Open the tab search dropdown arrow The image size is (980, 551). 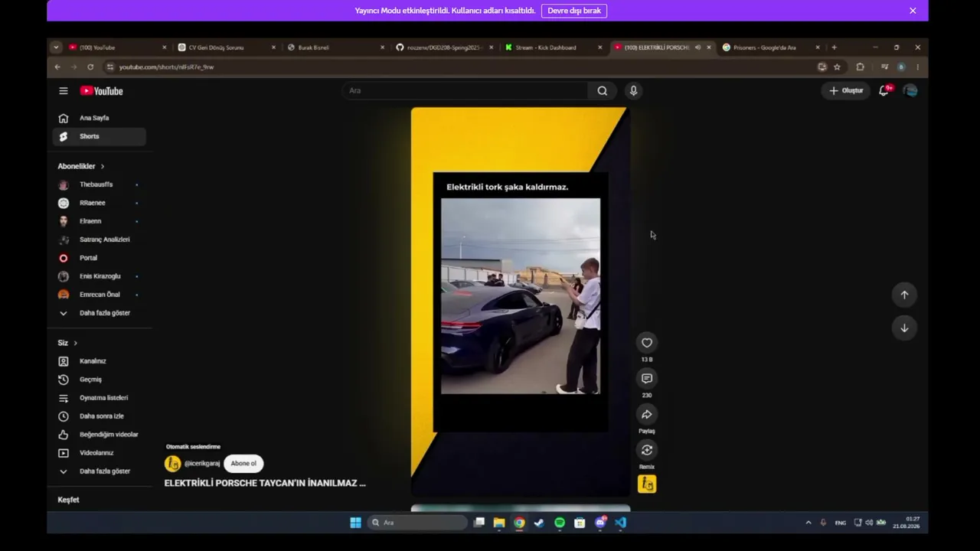(56, 47)
